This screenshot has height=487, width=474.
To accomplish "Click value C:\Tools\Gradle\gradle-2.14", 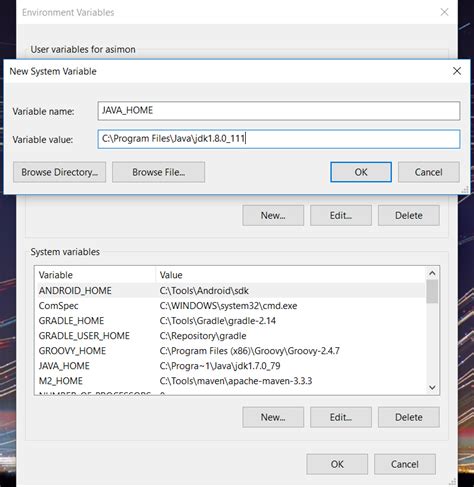I will click(218, 321).
